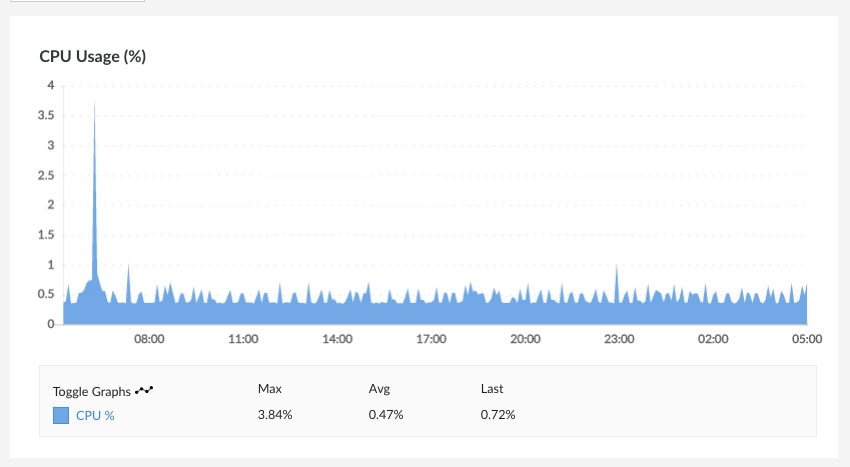Screen dimensions: 850x467
Task: Click the 14:00 time axis label
Action: click(x=337, y=339)
